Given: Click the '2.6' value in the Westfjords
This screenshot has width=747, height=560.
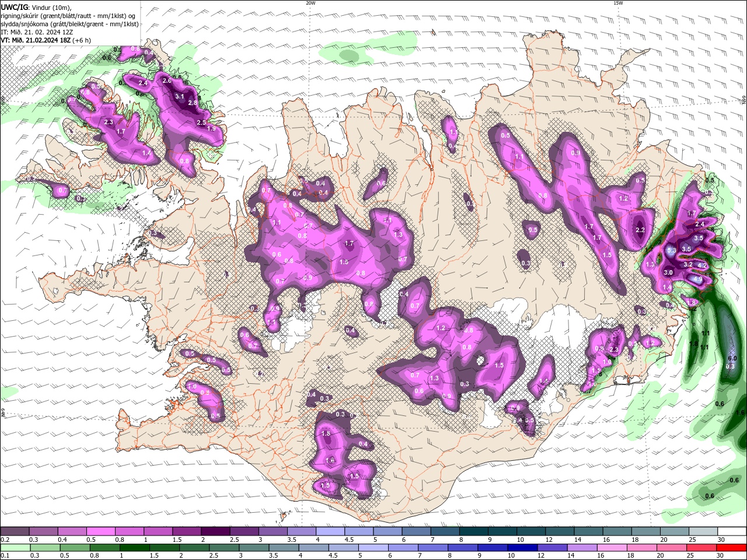Looking at the screenshot, I should pos(167,80).
